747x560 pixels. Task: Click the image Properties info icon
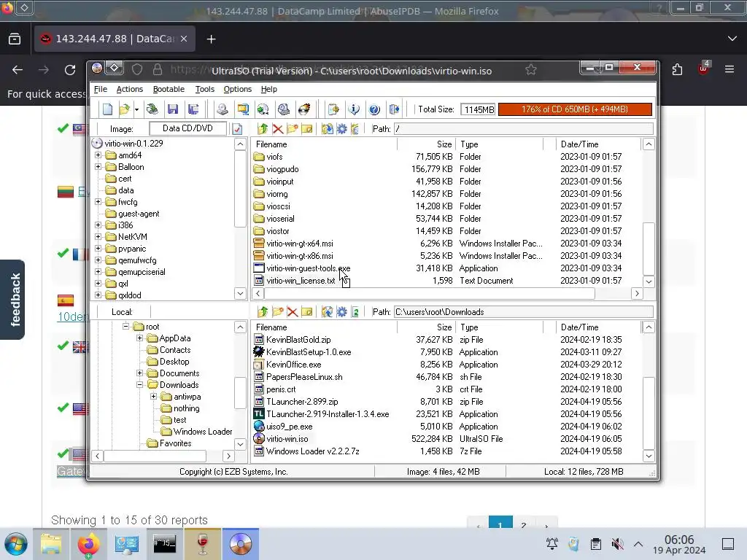pos(354,109)
